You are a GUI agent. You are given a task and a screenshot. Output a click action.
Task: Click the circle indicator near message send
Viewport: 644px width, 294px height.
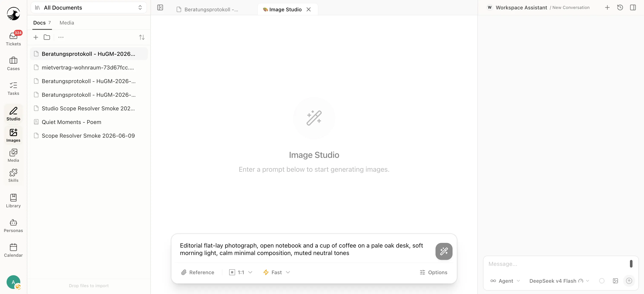coord(602,281)
